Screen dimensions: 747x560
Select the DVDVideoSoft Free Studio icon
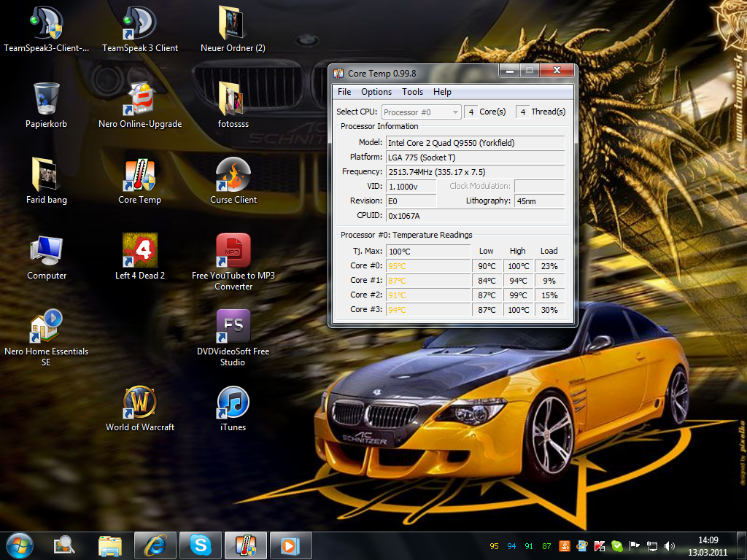tap(233, 337)
